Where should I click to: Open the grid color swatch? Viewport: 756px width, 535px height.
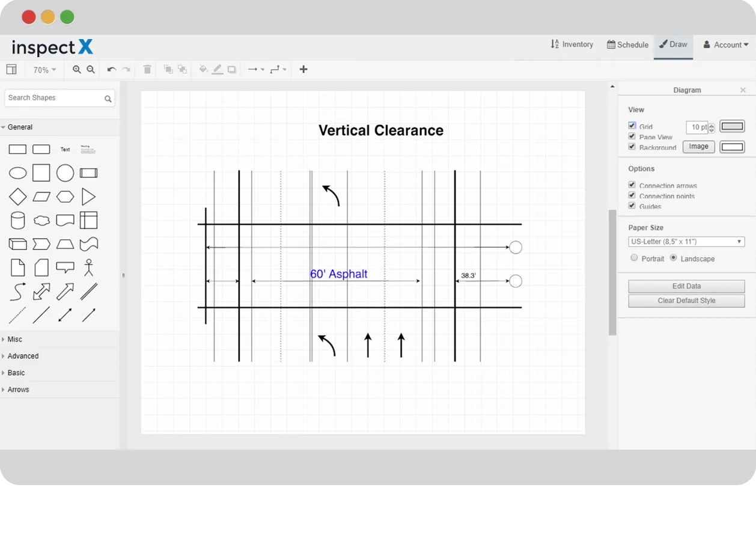click(x=732, y=126)
